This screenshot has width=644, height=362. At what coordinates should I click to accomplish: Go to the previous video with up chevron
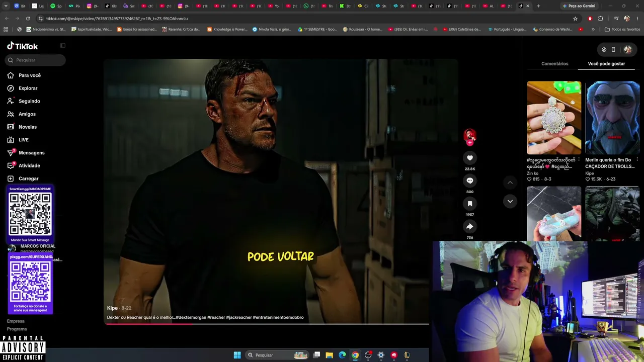pos(510,183)
